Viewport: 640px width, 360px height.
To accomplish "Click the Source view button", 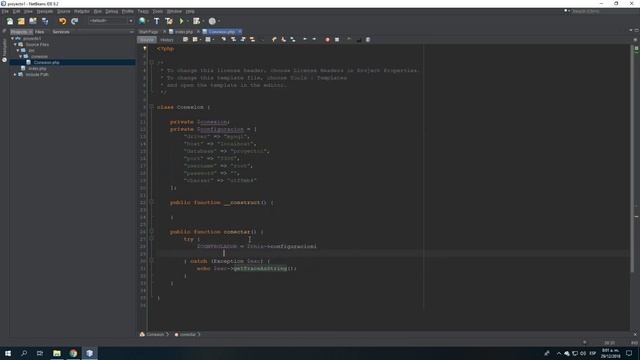I will 147,40.
